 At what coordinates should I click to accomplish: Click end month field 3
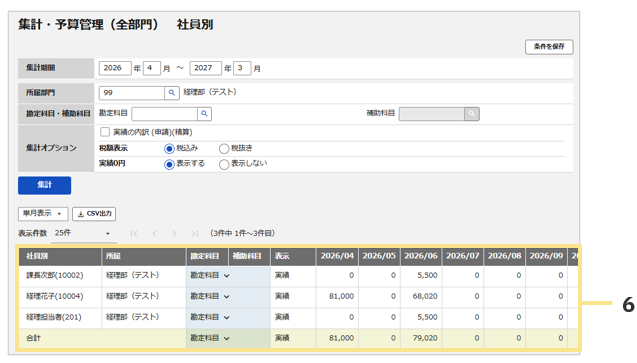tap(242, 68)
